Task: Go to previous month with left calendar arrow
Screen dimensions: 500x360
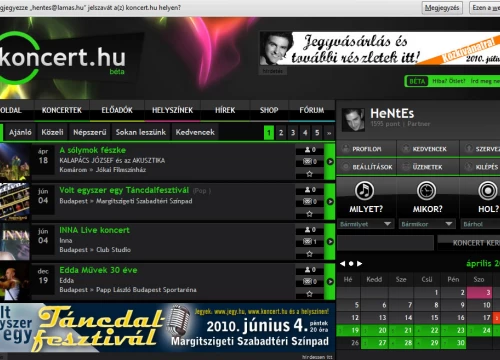Action: click(342, 264)
